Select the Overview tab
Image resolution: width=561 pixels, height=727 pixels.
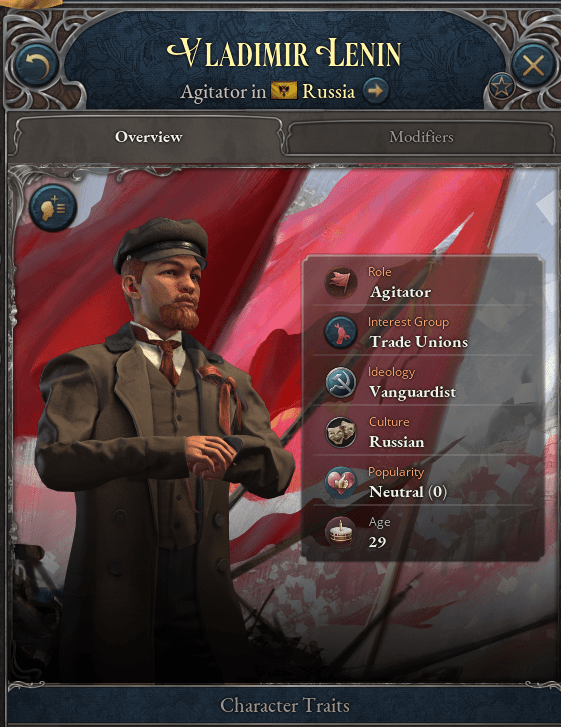point(148,137)
